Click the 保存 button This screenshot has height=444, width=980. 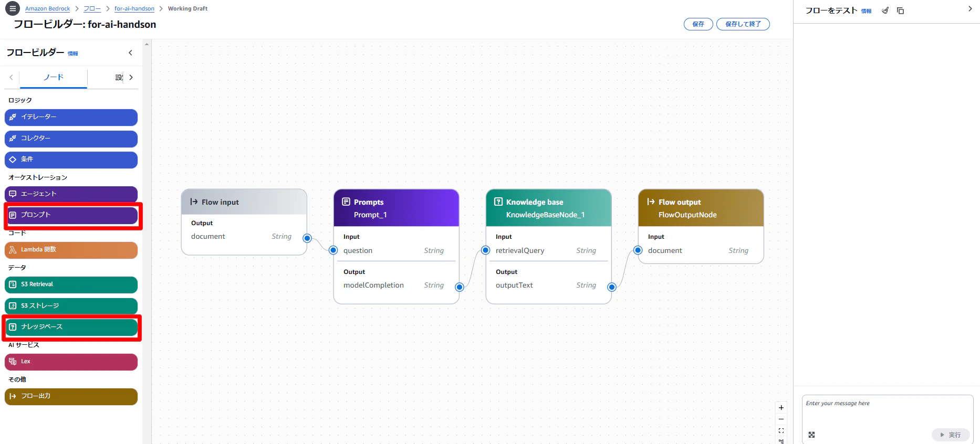click(x=698, y=24)
